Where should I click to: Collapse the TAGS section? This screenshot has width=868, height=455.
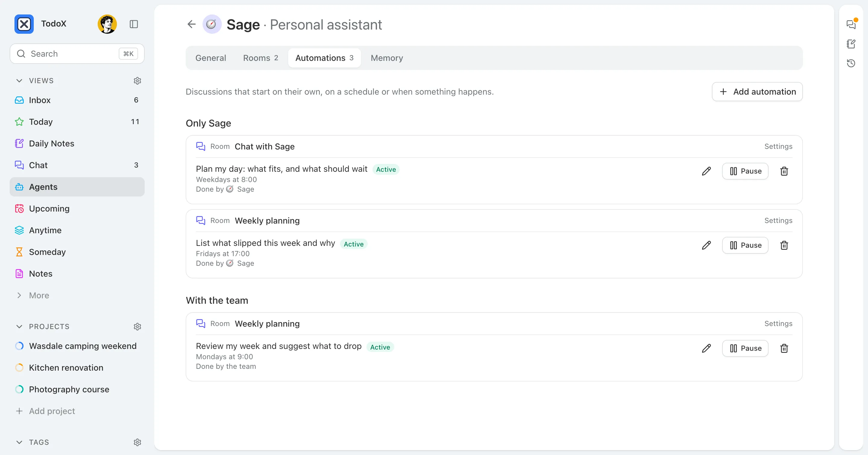[x=19, y=442]
